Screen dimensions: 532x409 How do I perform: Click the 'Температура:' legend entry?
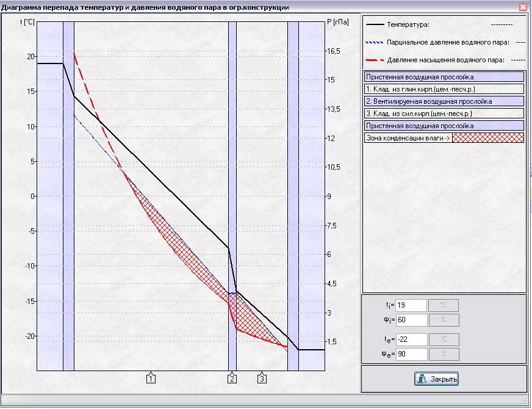(408, 24)
